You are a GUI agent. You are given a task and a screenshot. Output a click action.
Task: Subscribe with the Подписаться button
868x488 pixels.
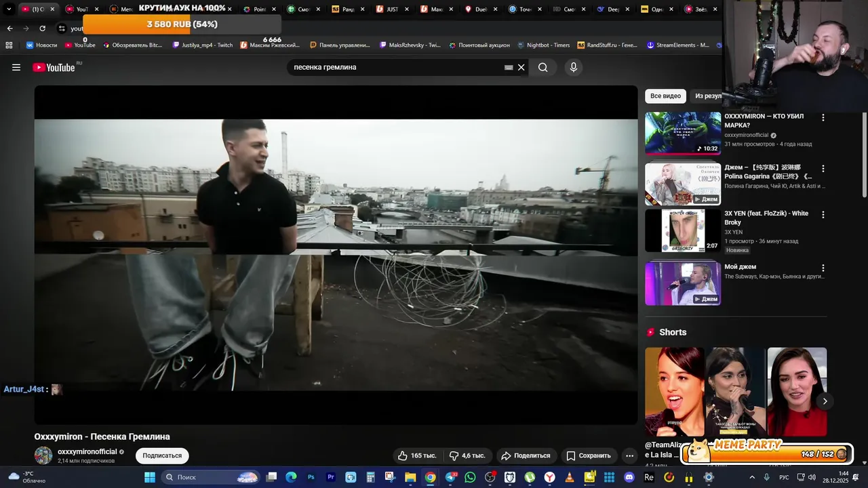[162, 455]
